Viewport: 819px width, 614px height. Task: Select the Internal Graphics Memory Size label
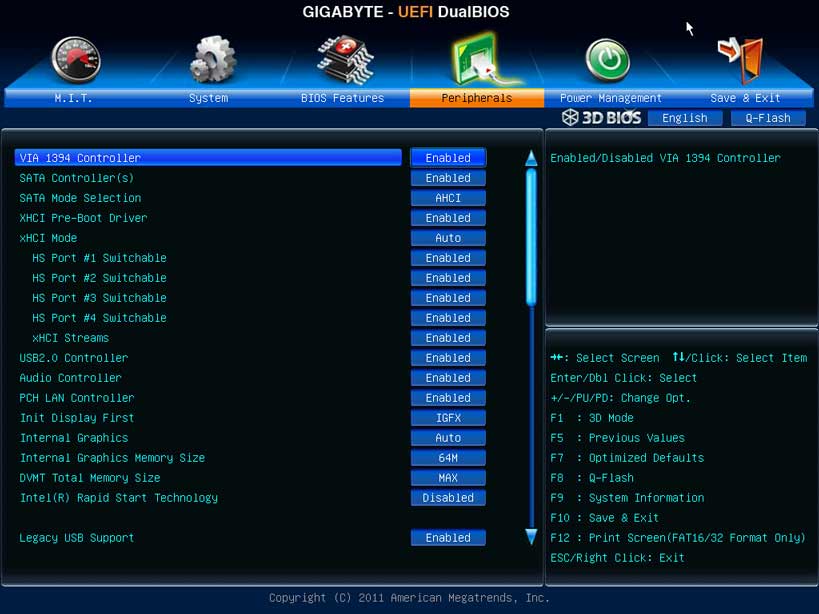pyautogui.click(x=112, y=458)
